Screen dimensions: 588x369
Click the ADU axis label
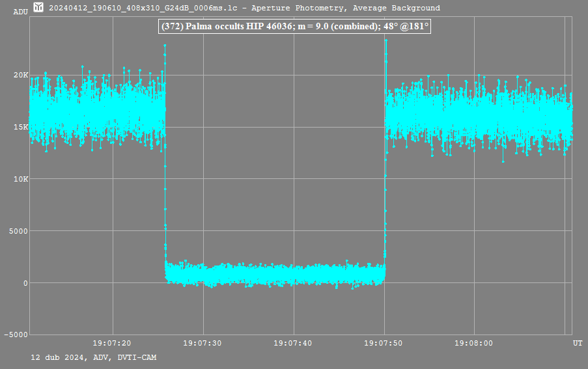click(x=21, y=12)
